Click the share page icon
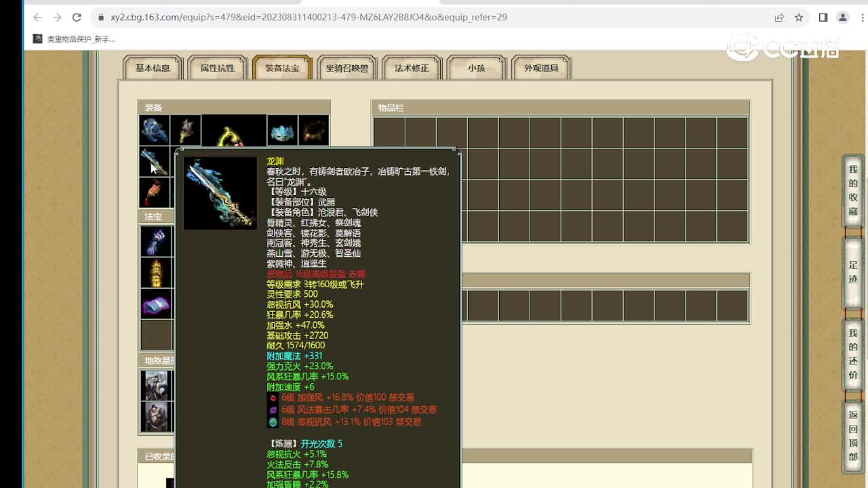This screenshot has width=868, height=488. [779, 18]
